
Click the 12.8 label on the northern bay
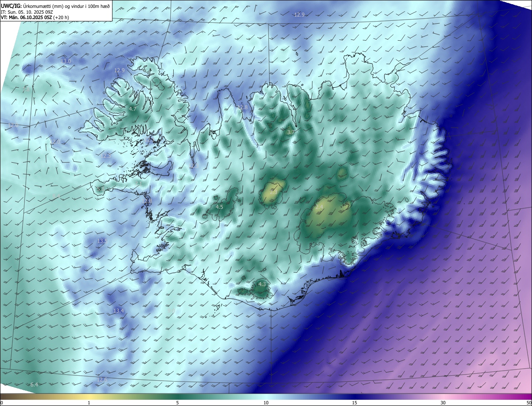(x=243, y=108)
